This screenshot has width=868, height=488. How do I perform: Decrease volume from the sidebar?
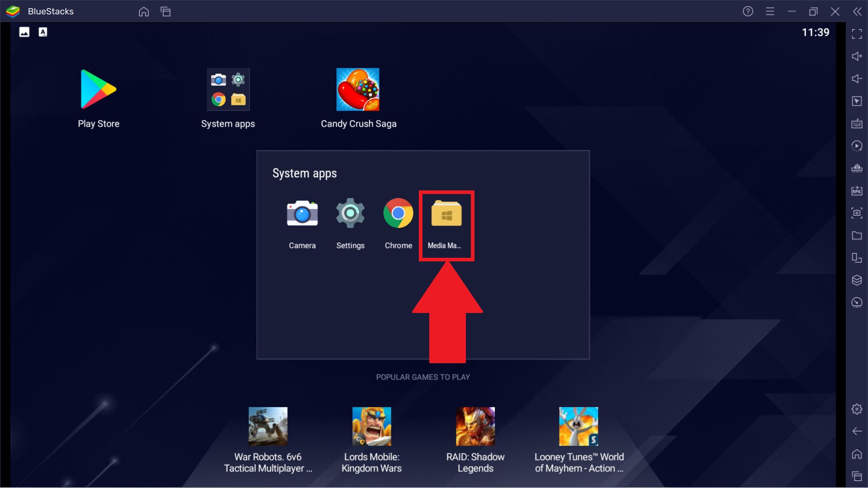[857, 79]
